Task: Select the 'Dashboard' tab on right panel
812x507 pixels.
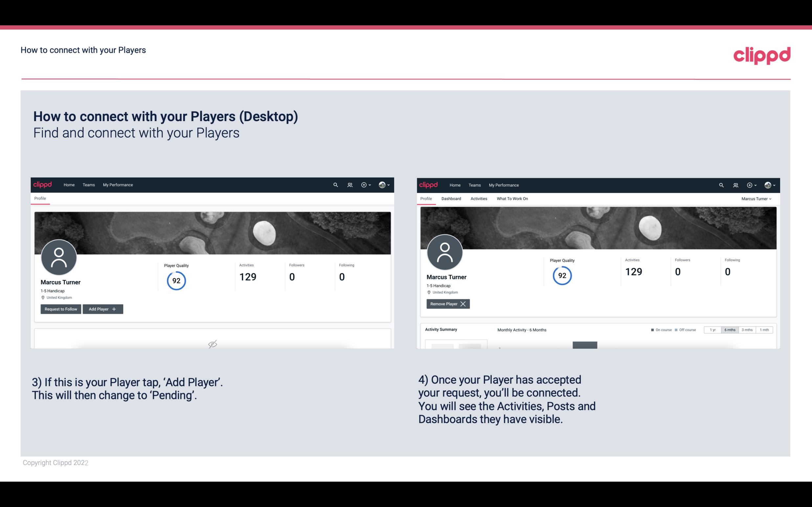Action: tap(451, 199)
